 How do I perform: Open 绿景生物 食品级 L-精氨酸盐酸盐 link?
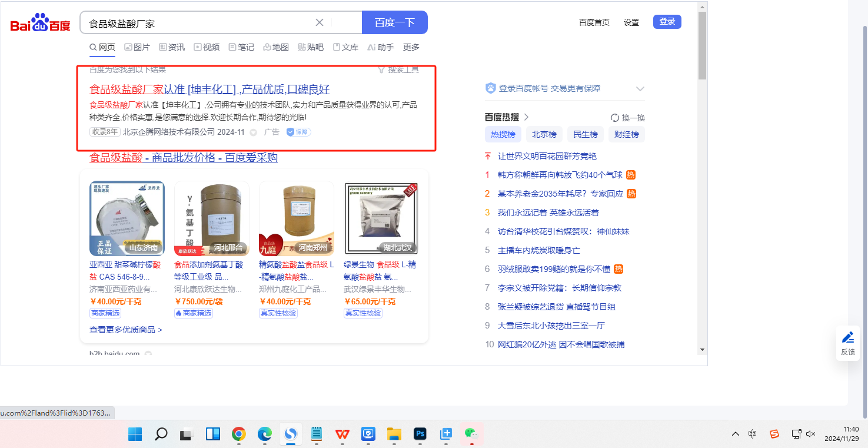coord(380,271)
